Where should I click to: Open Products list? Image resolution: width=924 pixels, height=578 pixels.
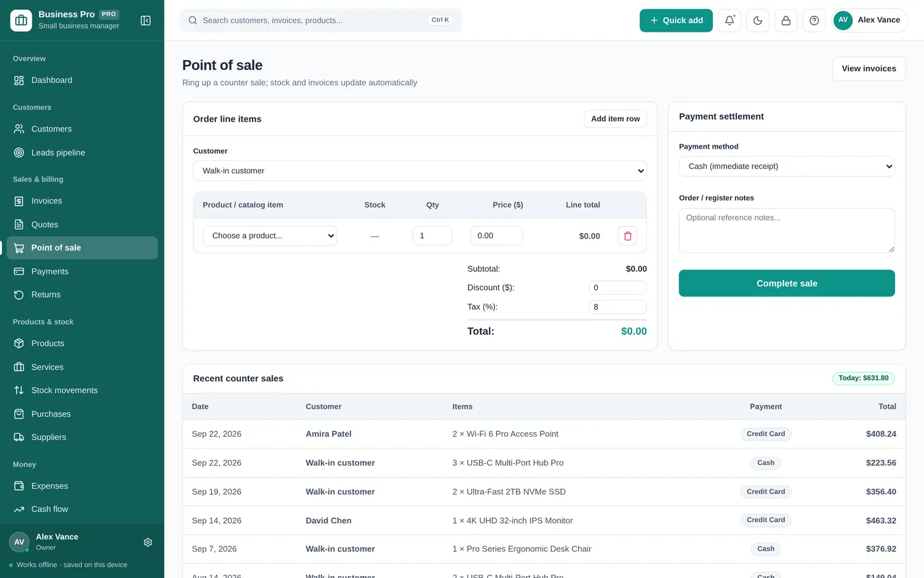click(x=82, y=343)
